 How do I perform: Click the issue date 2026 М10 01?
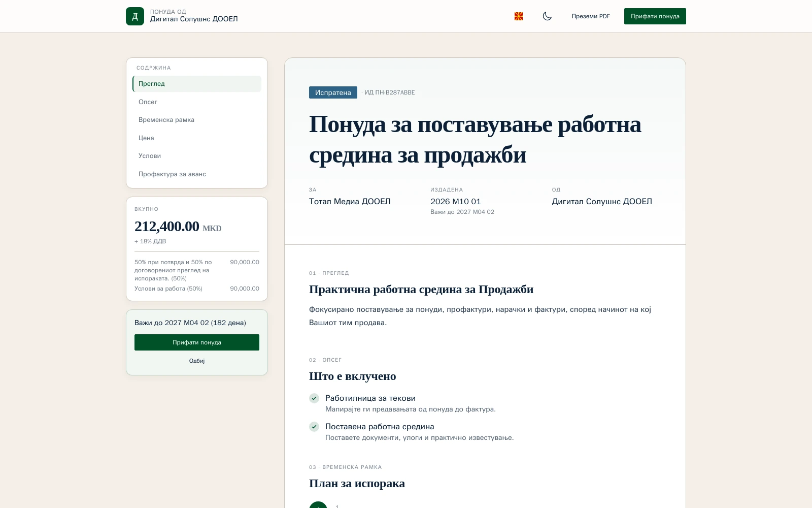(456, 202)
